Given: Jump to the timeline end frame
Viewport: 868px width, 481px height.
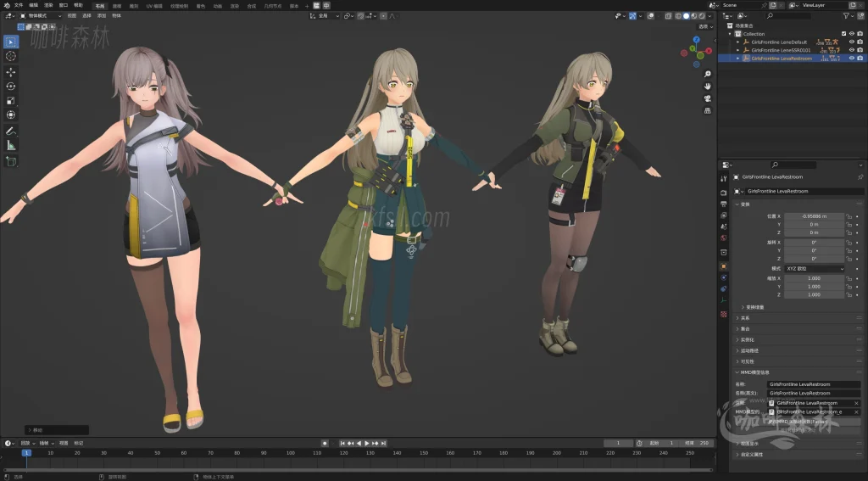Looking at the screenshot, I should (383, 444).
